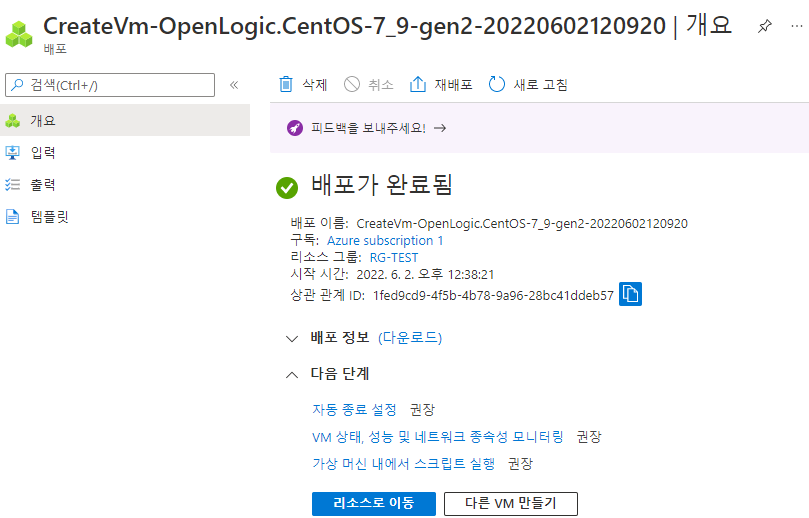The image size is (809, 518).
Task: Click the 배포 정보 section title
Action: point(340,337)
